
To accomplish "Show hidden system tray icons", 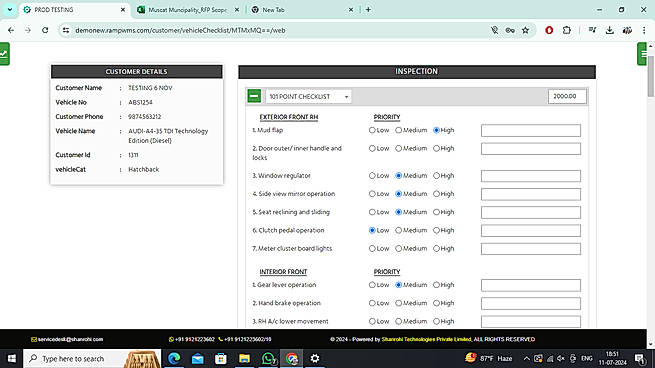I will tap(526, 358).
